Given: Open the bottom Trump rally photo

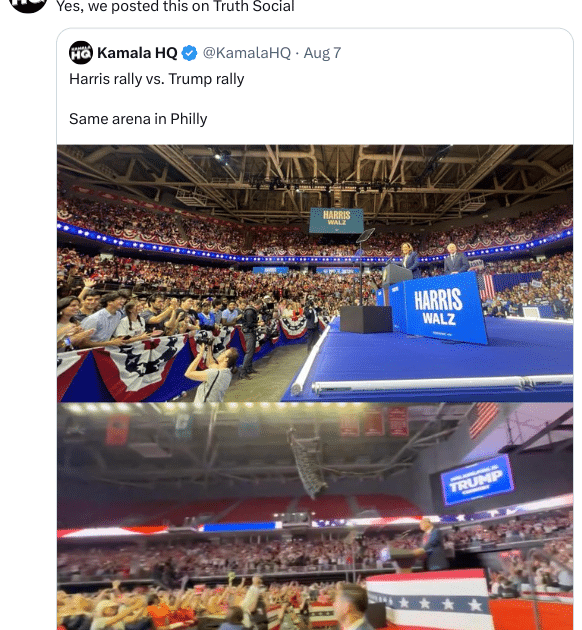Looking at the screenshot, I should point(315,516).
